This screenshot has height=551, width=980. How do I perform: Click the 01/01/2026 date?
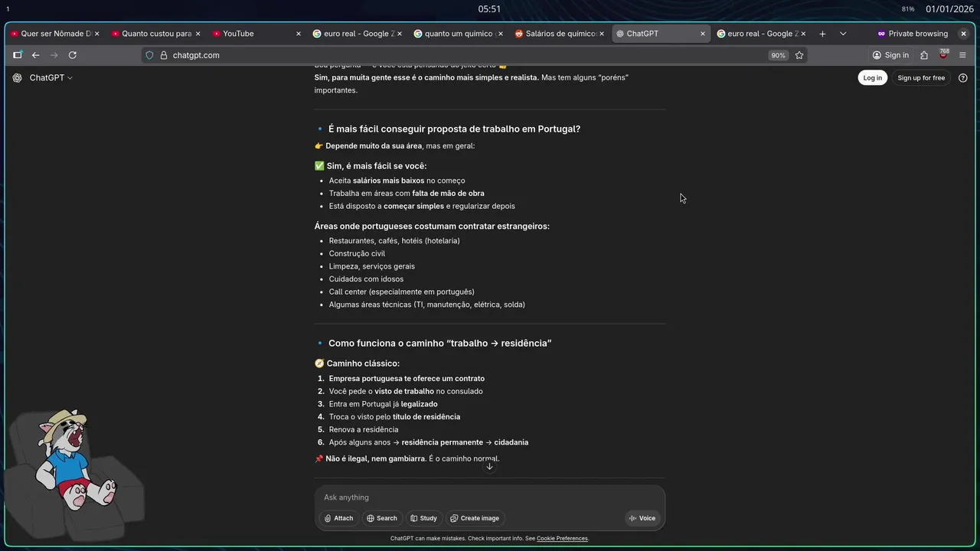pos(949,9)
